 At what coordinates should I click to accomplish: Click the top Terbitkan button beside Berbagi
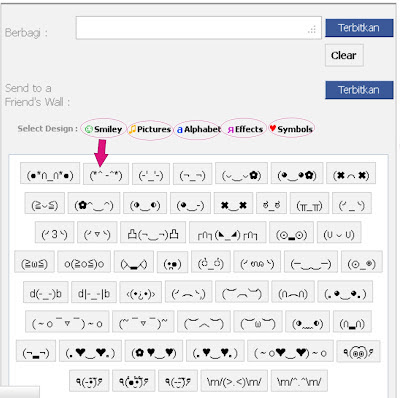click(359, 28)
